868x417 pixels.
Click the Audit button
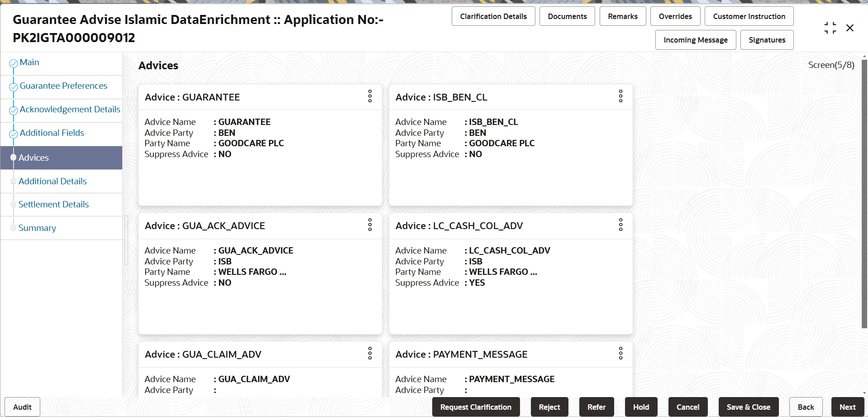pyautogui.click(x=22, y=407)
